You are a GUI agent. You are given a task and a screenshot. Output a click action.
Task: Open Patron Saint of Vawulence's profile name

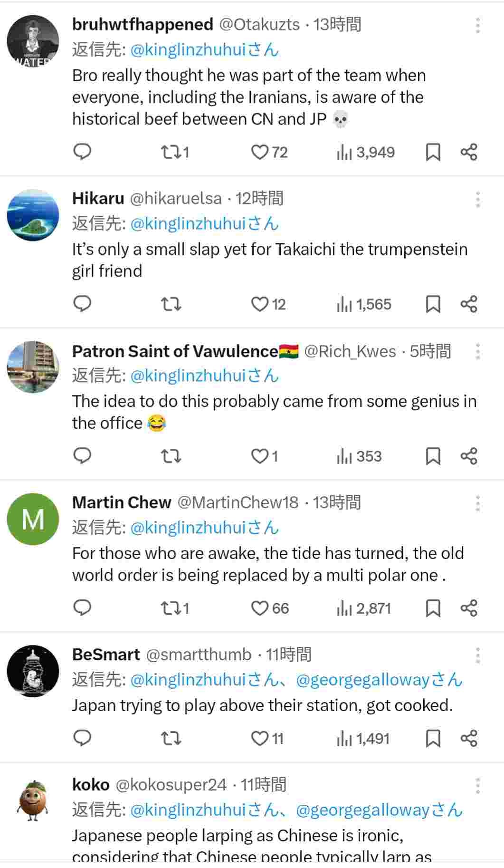pos(175,351)
